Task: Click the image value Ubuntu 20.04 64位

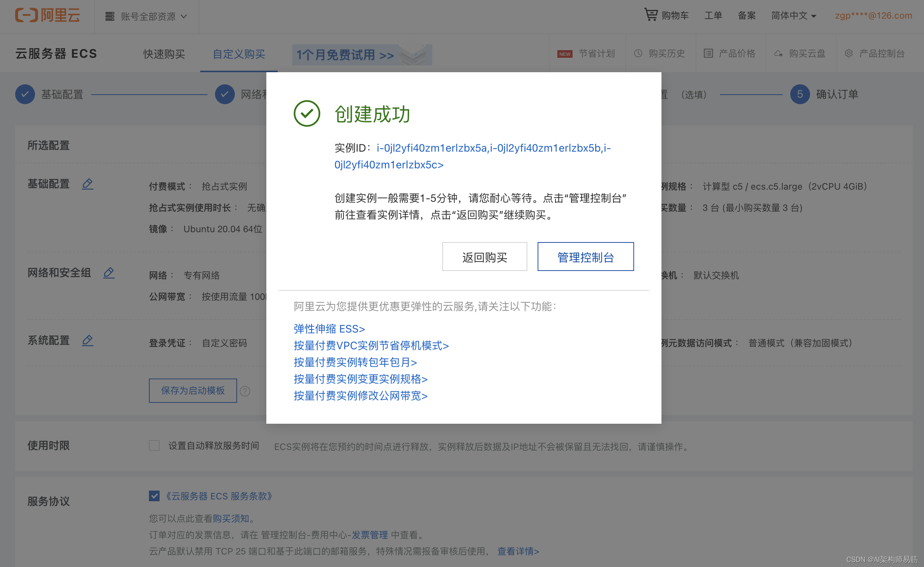Action: (223, 229)
